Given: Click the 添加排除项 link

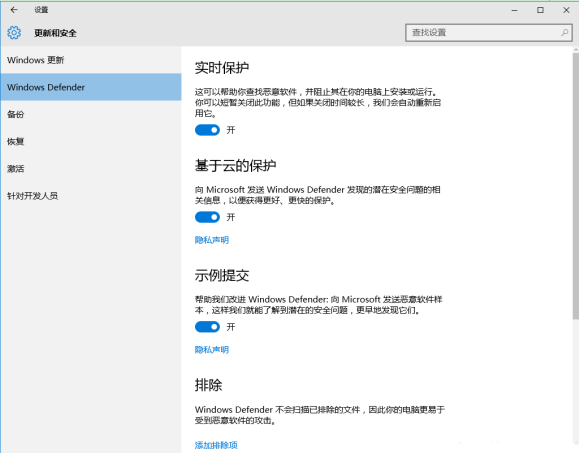Looking at the screenshot, I should (x=216, y=445).
